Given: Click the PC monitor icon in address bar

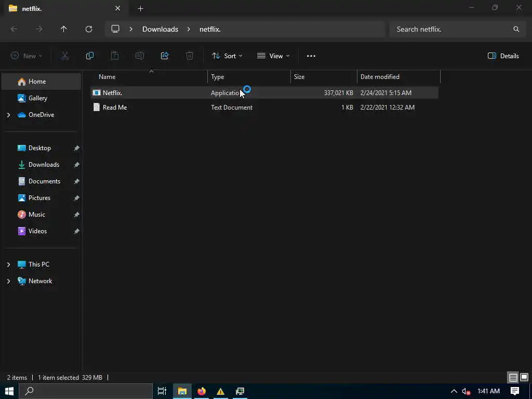Looking at the screenshot, I should pos(115,29).
